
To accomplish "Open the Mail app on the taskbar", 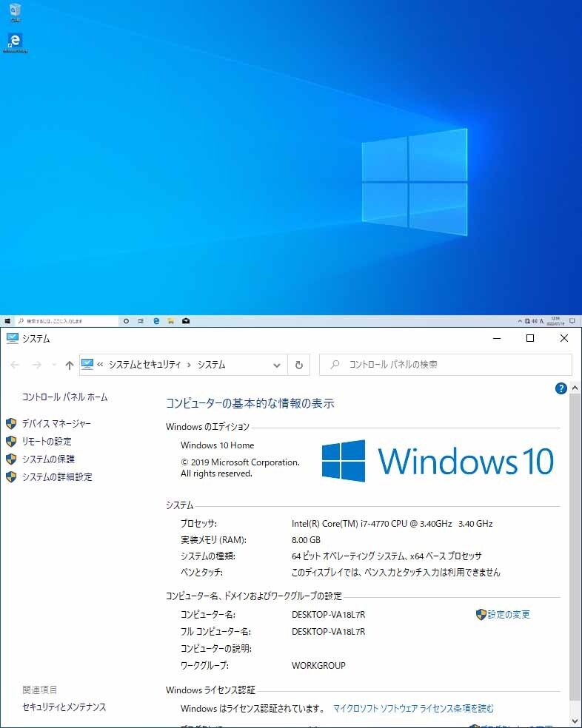I will [x=186, y=321].
